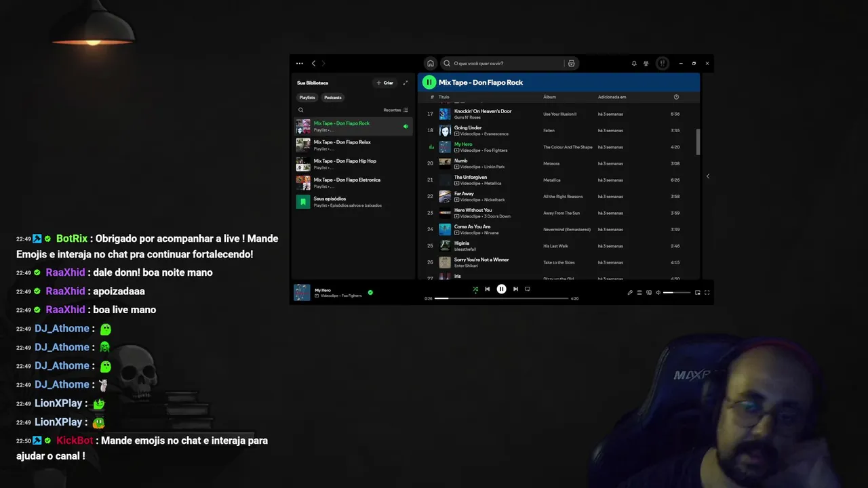Open album link The Colour And The Shape
Viewport: 868px width, 488px height.
tap(568, 147)
